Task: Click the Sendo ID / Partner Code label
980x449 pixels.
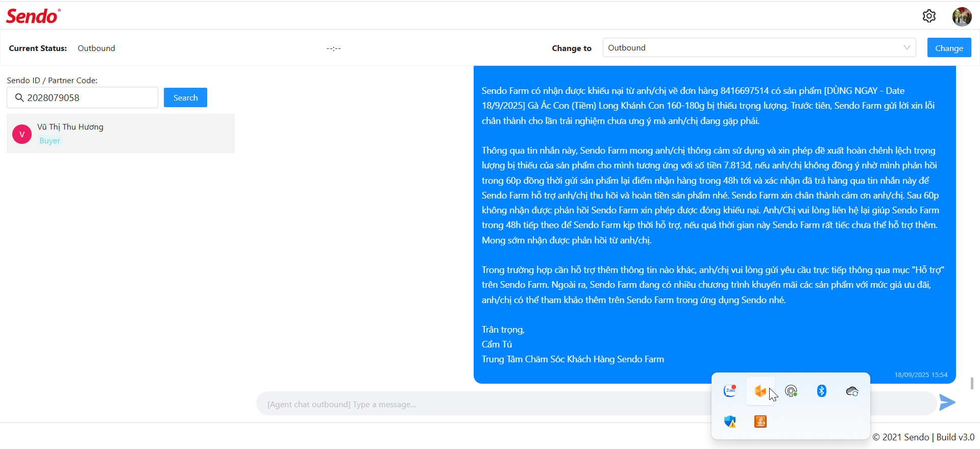Action: tap(52, 80)
